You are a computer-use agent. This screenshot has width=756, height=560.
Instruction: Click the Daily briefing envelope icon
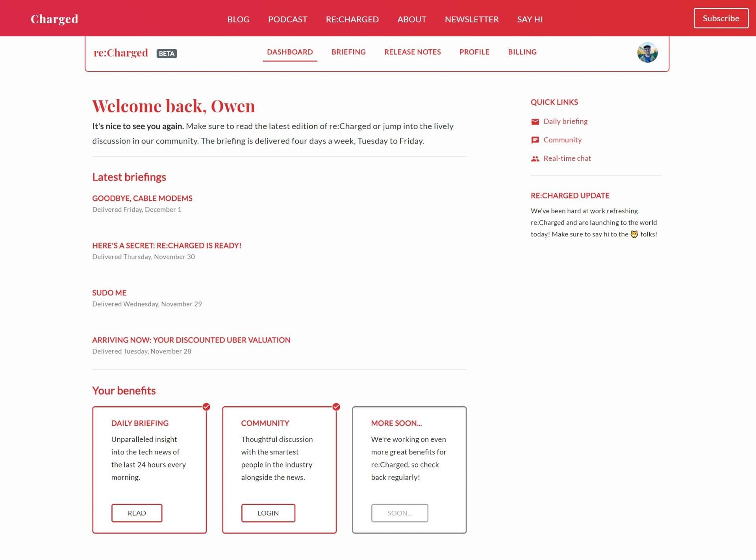(535, 122)
